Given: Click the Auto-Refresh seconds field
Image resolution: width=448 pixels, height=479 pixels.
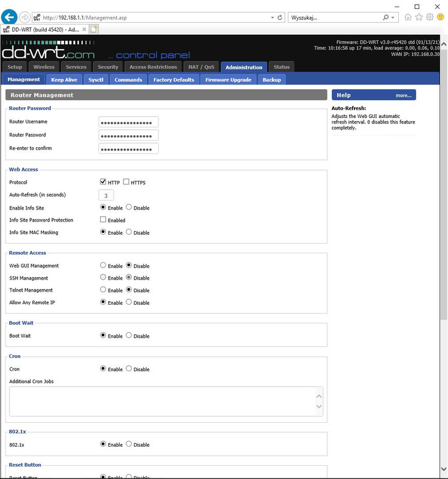Looking at the screenshot, I should [x=106, y=195].
